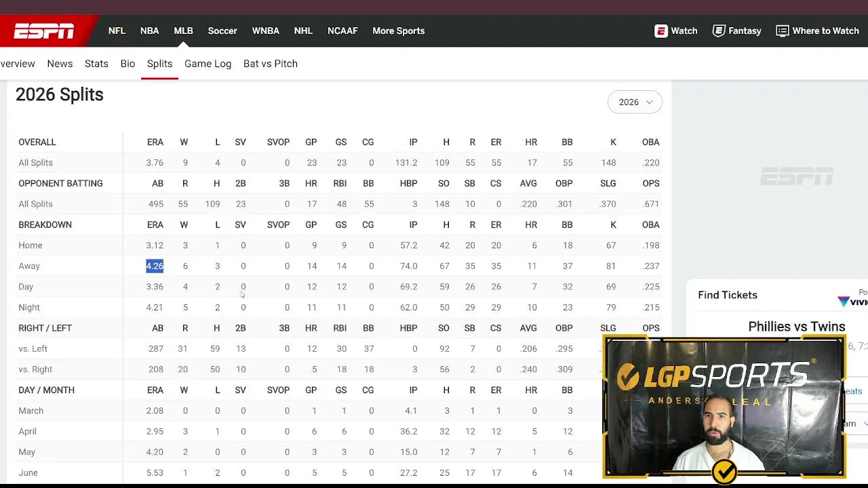Switch to the News tab
Viewport: 868px width, 488px height.
(60, 64)
